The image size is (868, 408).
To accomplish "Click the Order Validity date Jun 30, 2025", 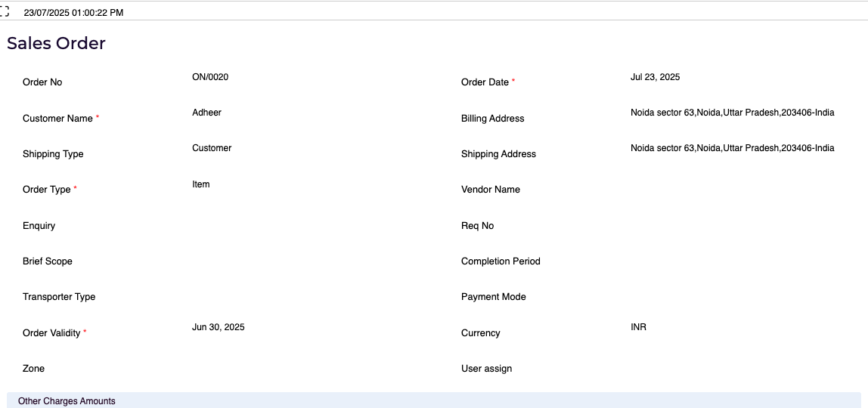I will 219,327.
